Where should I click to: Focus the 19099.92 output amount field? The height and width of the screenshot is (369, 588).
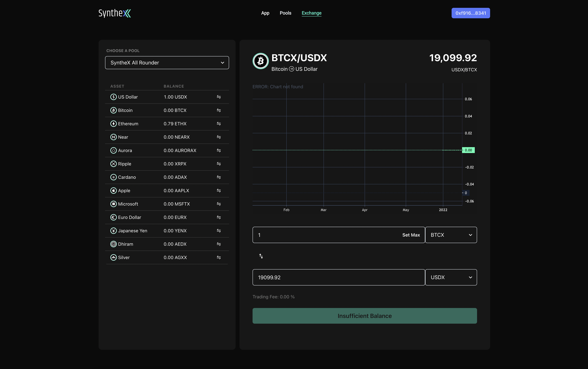338,277
